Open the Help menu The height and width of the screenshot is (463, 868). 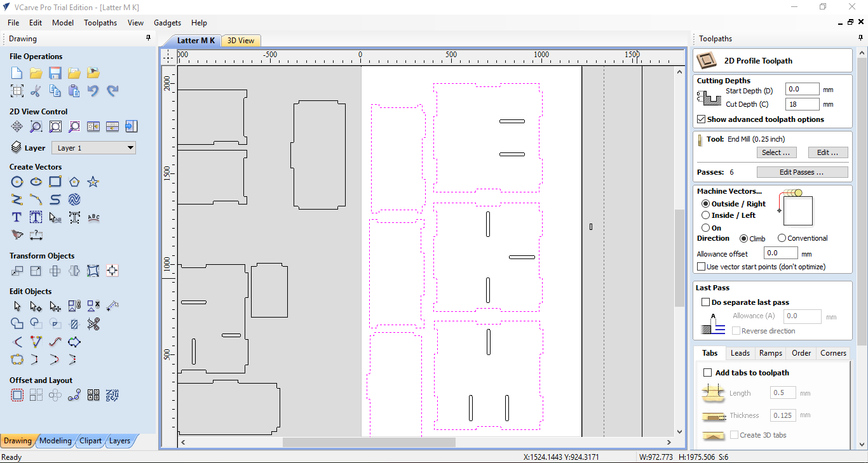pos(199,23)
